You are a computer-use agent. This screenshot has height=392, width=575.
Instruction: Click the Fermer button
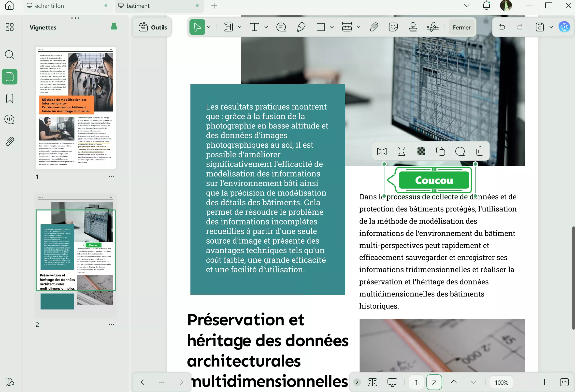[x=462, y=27]
